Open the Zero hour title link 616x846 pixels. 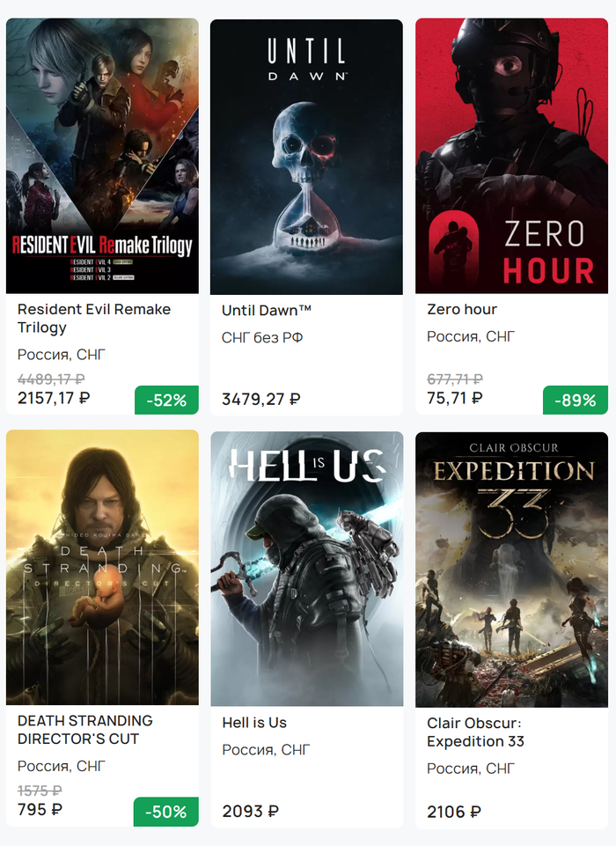(x=462, y=310)
